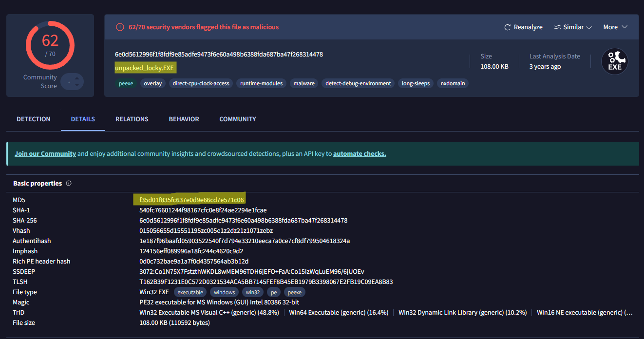Click the detect-debug-environment tag
Screen dimensions: 644x339
point(358,83)
